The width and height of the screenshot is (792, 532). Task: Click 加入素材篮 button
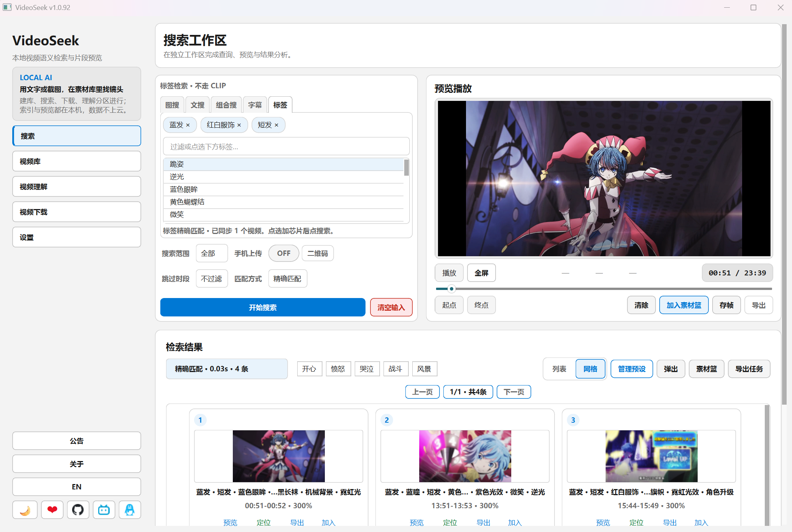684,305
